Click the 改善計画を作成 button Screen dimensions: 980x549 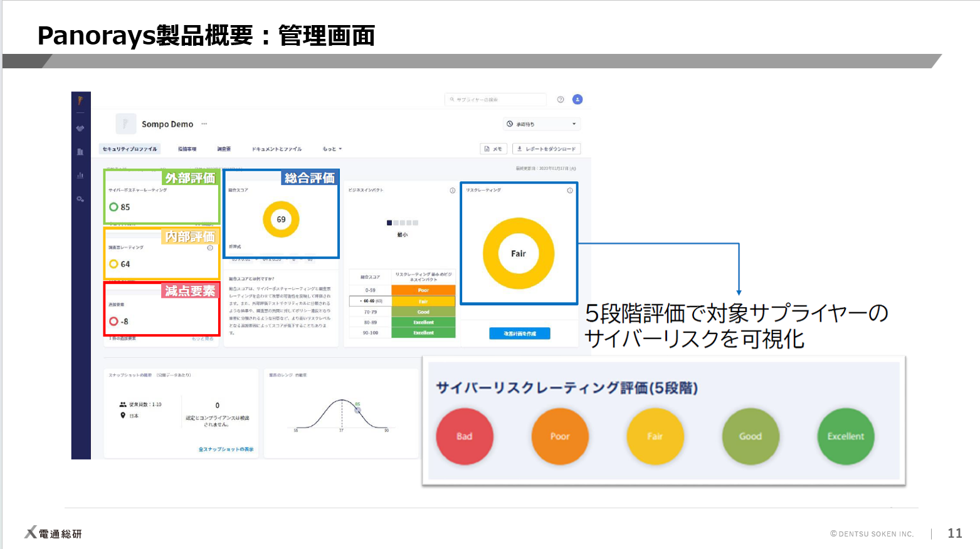[x=519, y=333]
